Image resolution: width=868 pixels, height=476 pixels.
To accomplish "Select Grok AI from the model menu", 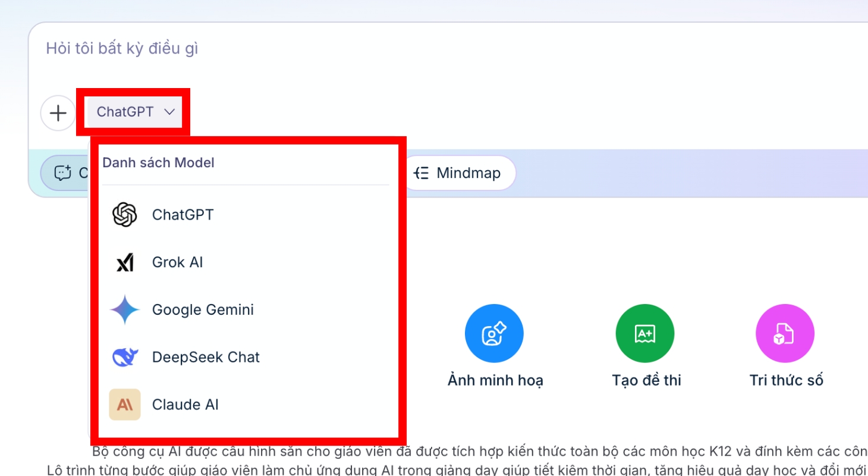I will [178, 262].
